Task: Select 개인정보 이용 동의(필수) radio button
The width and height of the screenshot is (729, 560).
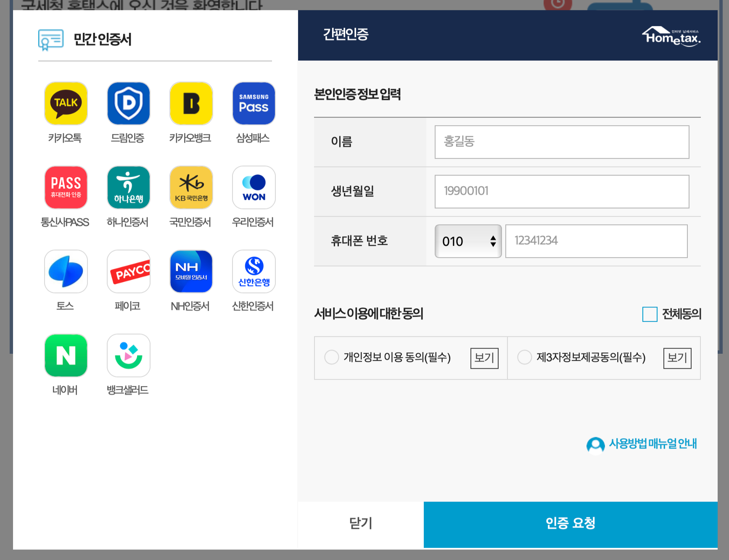Action: (332, 358)
